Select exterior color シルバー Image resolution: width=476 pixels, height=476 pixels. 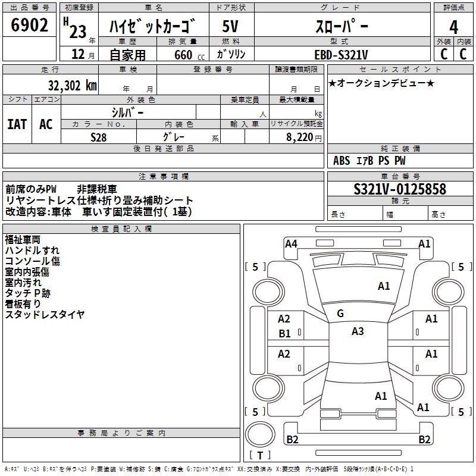[x=127, y=112]
